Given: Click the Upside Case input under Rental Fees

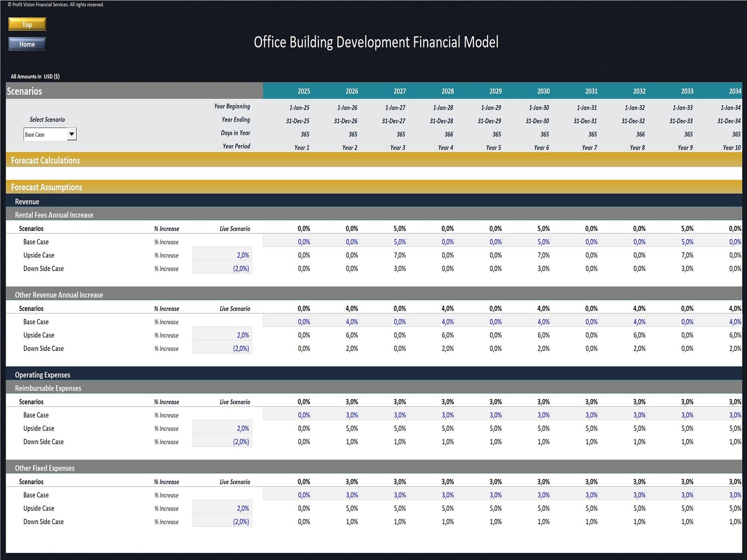Looking at the screenshot, I should pos(222,255).
